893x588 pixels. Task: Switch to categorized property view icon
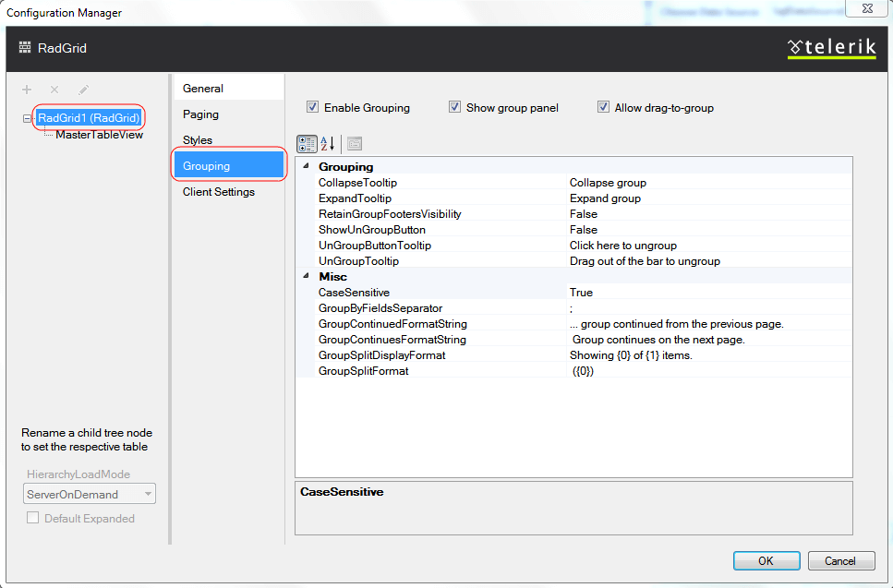pyautogui.click(x=306, y=144)
